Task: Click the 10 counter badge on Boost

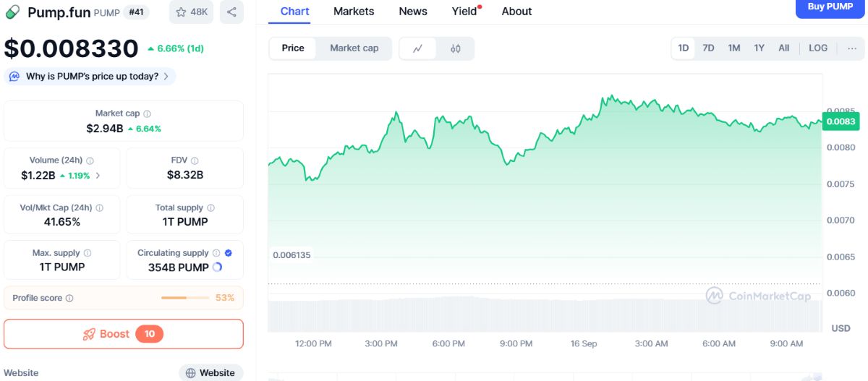Action: click(150, 334)
